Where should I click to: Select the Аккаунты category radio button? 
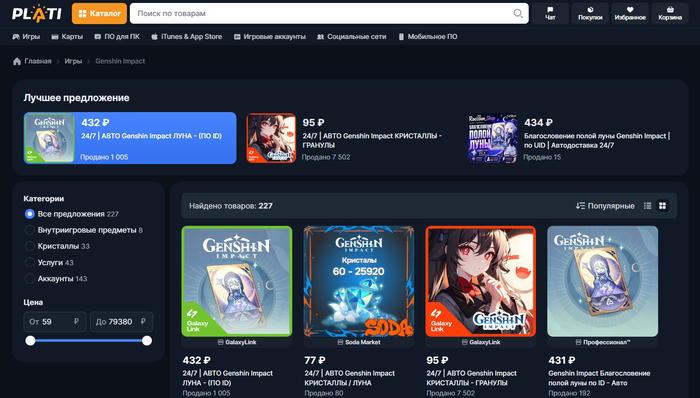pyautogui.click(x=29, y=278)
